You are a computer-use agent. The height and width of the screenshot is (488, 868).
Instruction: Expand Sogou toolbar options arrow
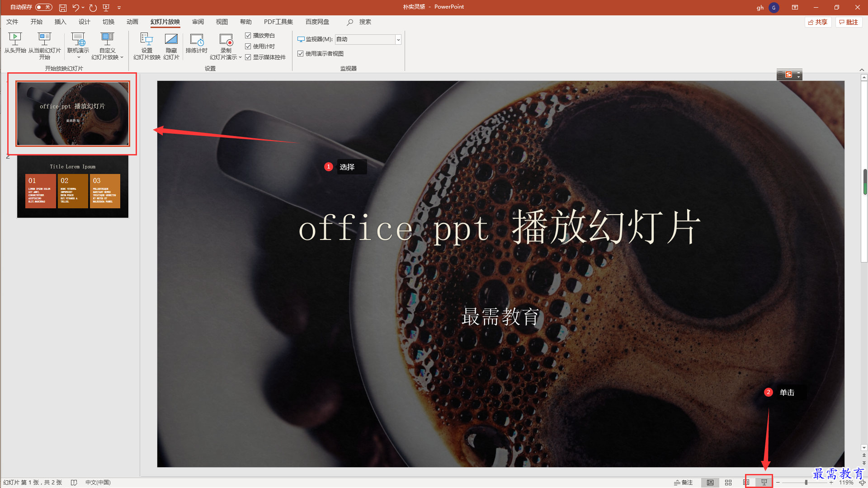799,77
